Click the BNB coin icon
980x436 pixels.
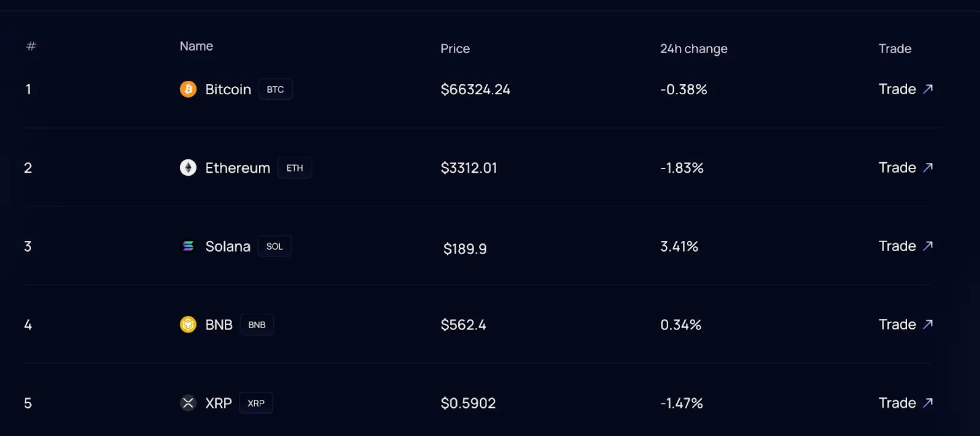click(x=188, y=325)
